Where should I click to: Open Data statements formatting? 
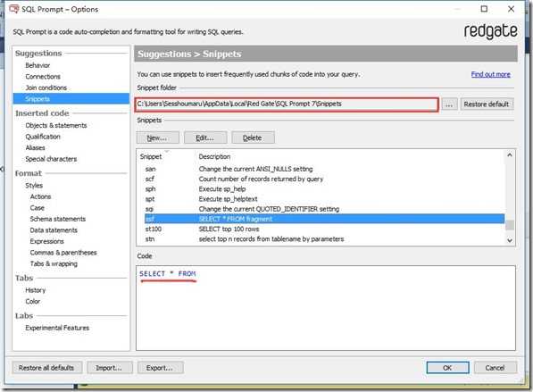coord(54,230)
